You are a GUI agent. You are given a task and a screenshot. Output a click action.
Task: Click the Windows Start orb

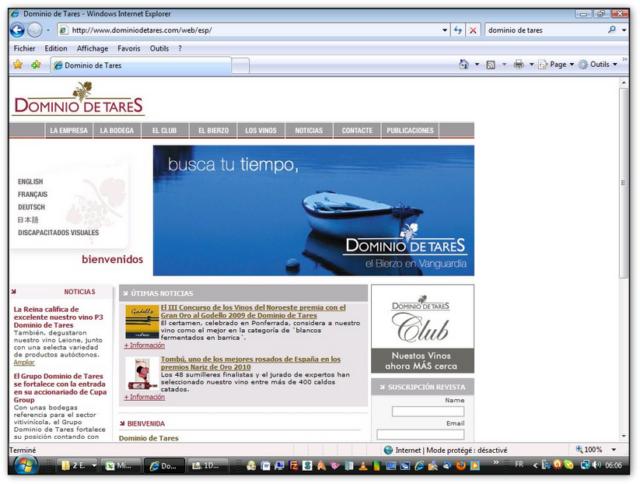point(24,465)
